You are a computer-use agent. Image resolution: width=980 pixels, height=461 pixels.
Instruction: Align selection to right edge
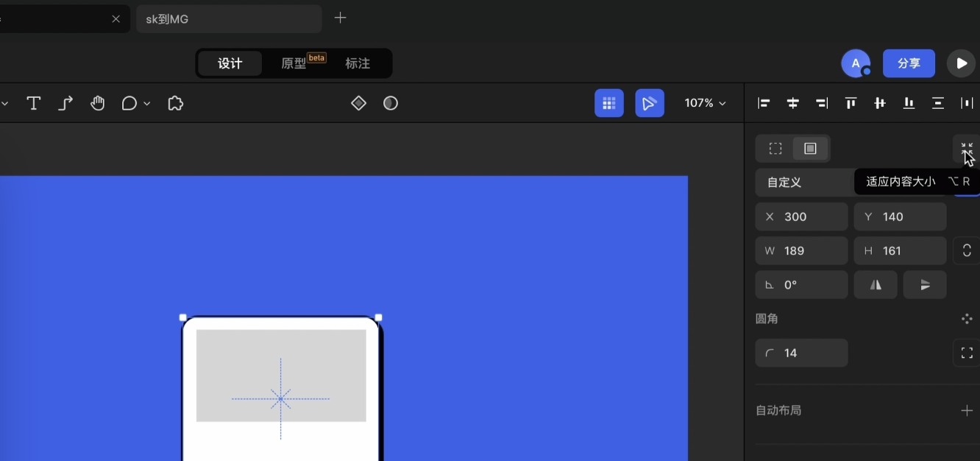[x=822, y=103]
